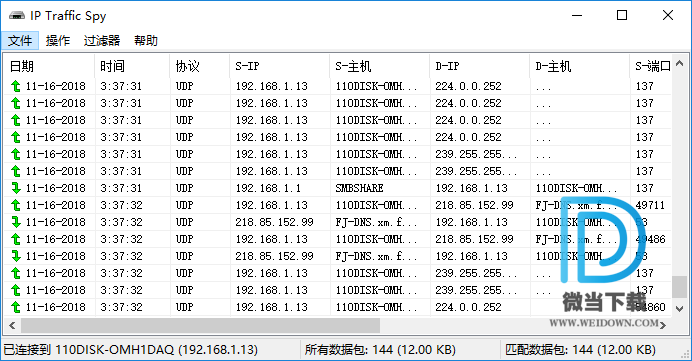The height and width of the screenshot is (361, 692).
Task: Select the source IP 192.168.1.1 cell
Action: [x=268, y=188]
